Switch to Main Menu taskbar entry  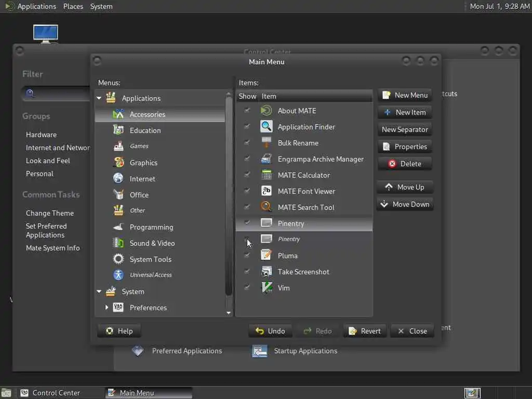[x=149, y=393]
